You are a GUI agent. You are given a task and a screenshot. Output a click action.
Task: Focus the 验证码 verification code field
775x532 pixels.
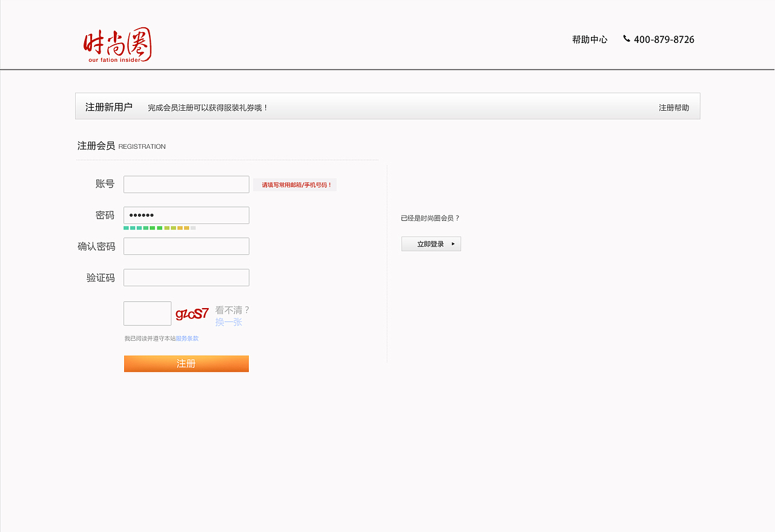point(186,278)
